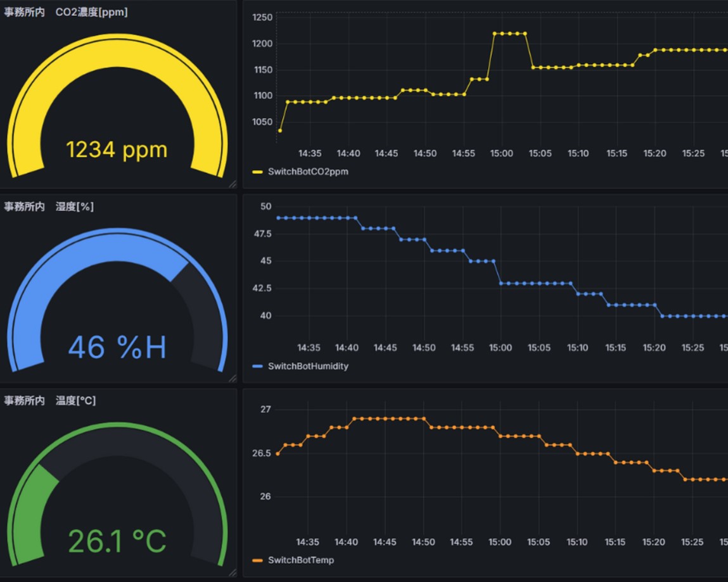Click the resize handle of the temperature gauge panel
The image size is (728, 582).
click(x=232, y=573)
